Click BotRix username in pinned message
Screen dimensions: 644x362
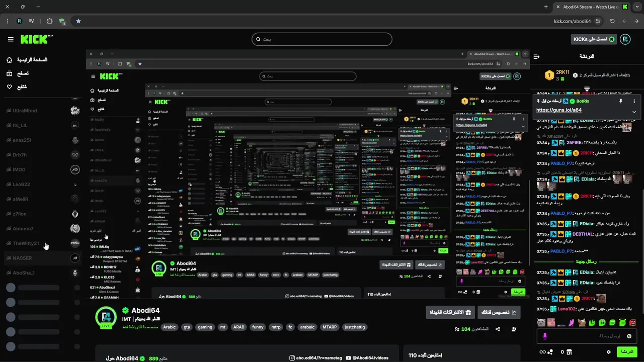pos(583,101)
